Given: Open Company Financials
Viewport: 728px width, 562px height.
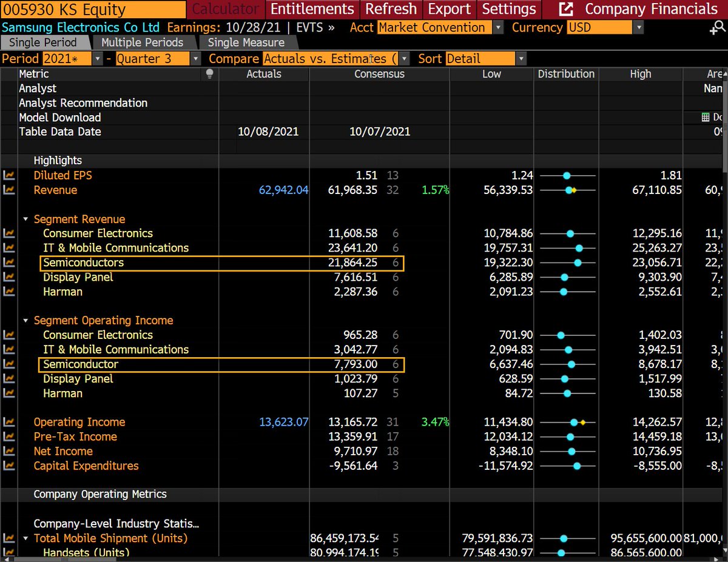Looking at the screenshot, I should (x=651, y=9).
